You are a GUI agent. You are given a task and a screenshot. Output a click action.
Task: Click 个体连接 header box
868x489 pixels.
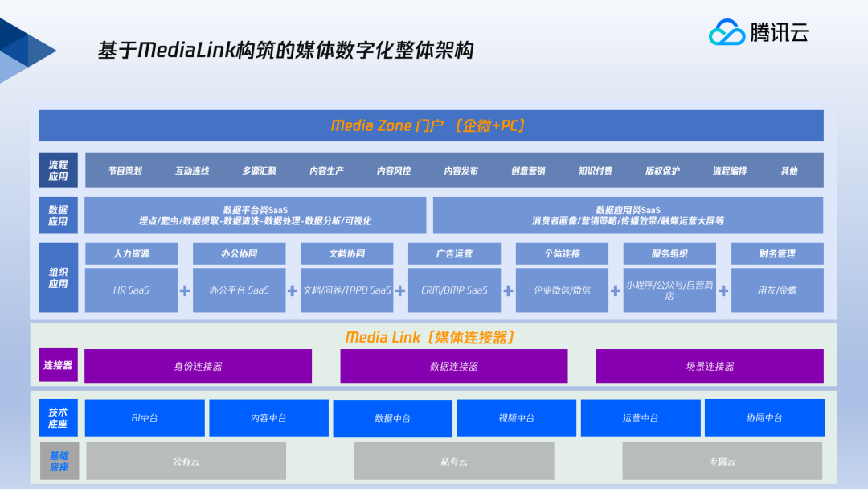coord(562,253)
